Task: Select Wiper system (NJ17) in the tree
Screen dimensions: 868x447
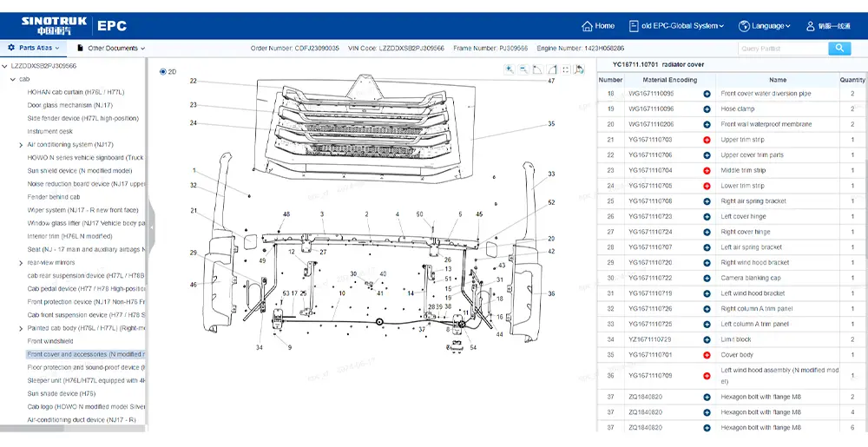Action: (x=82, y=210)
